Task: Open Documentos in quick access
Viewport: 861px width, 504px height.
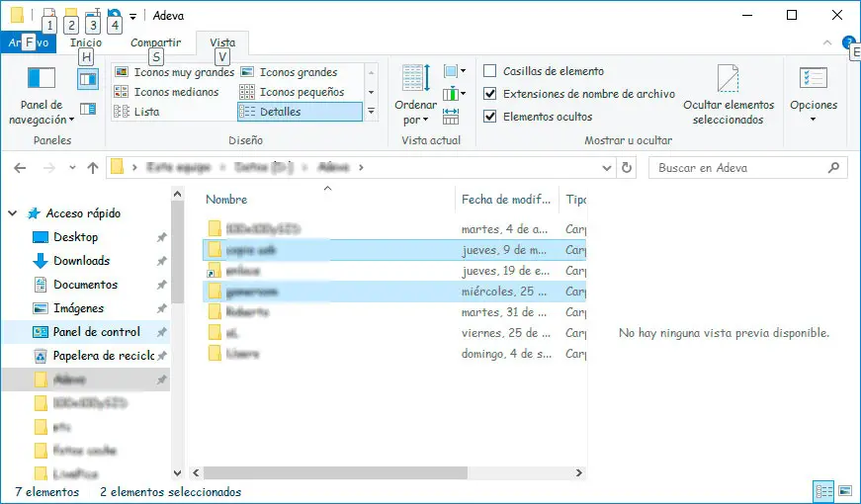Action: tap(85, 285)
